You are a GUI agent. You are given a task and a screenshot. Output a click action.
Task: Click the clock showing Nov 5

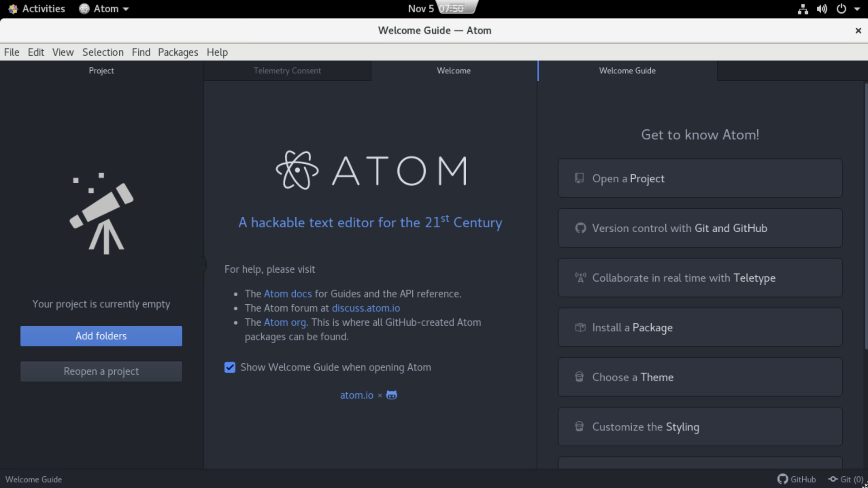(436, 9)
